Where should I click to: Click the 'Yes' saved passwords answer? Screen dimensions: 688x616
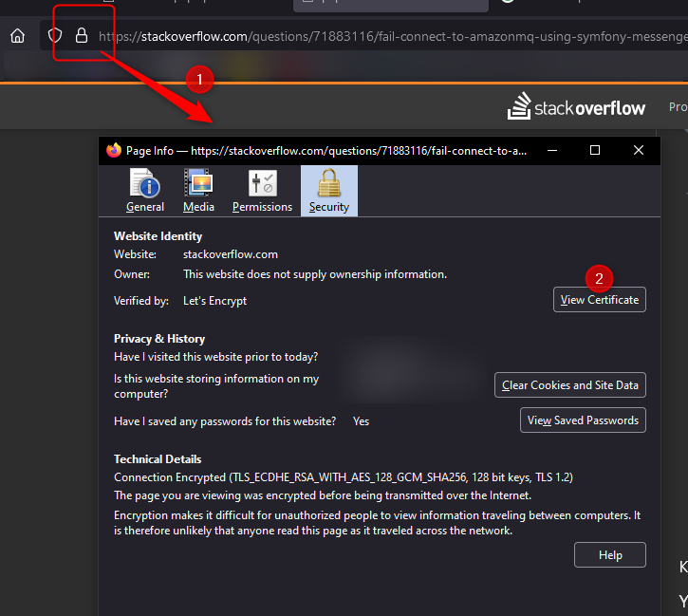click(x=362, y=421)
